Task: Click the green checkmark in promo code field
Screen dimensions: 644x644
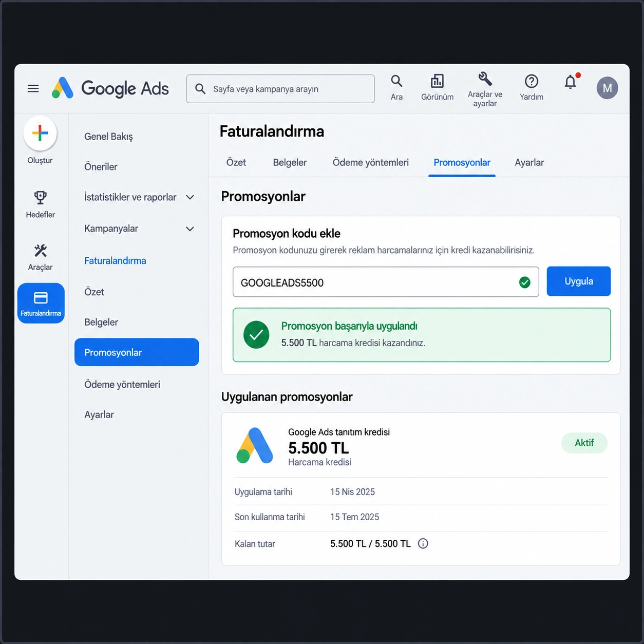Action: (x=525, y=282)
